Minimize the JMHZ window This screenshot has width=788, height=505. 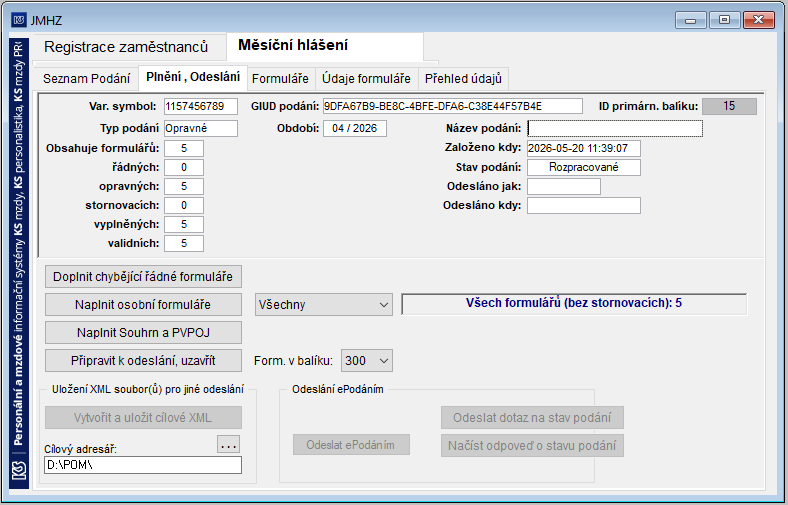pos(691,20)
